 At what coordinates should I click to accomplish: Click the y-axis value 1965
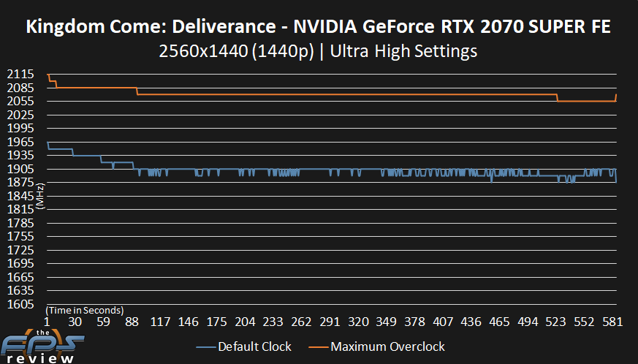[20, 142]
